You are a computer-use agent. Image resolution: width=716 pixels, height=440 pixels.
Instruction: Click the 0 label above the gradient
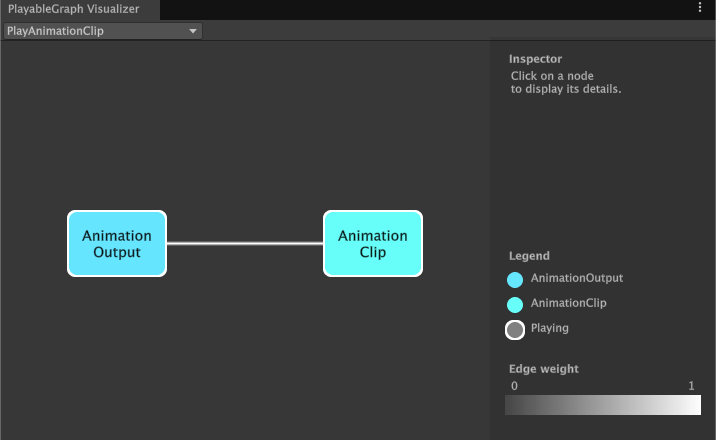(x=514, y=386)
